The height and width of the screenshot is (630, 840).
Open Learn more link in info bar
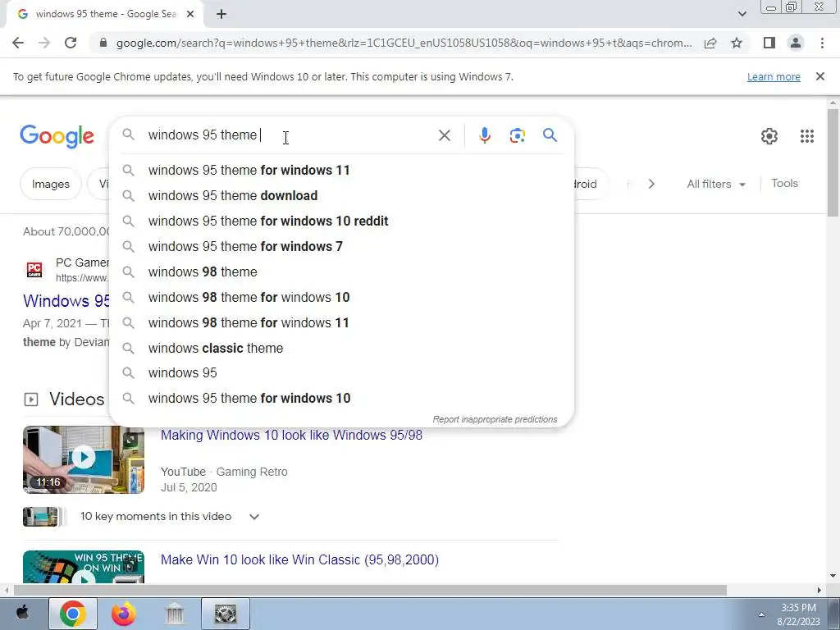coord(774,76)
